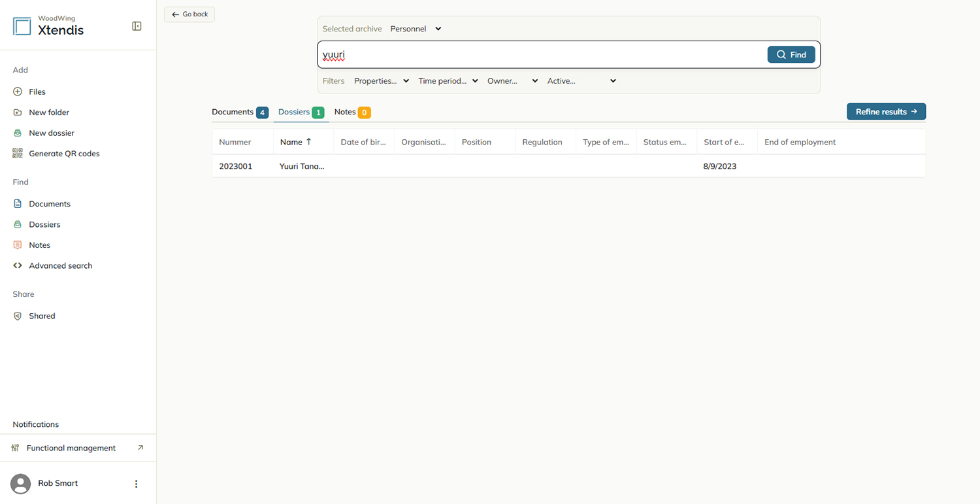Expand the Owner filter dropdown
980x504 pixels.
pos(513,81)
